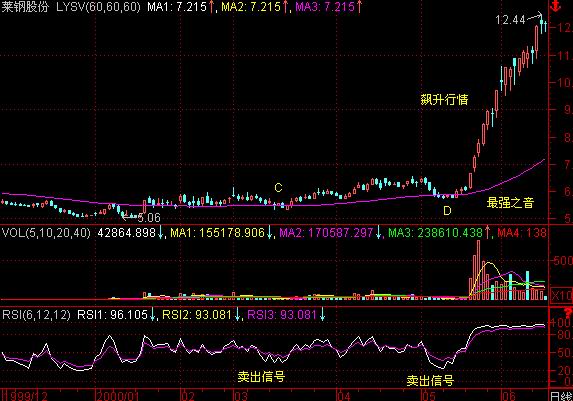Image resolution: width=573 pixels, height=401 pixels.
Task: Select the magenta MA3: 7.215 readout
Action: click(325, 7)
